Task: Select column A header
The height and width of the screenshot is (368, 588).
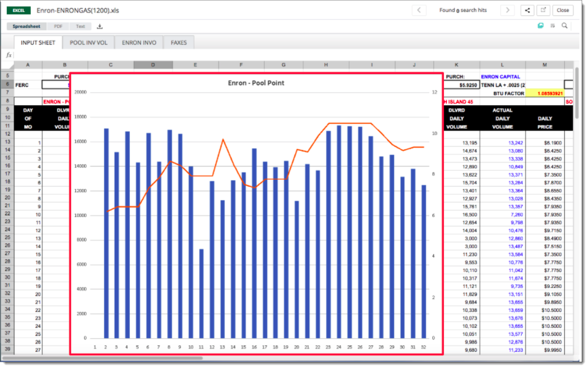Action: pyautogui.click(x=28, y=65)
